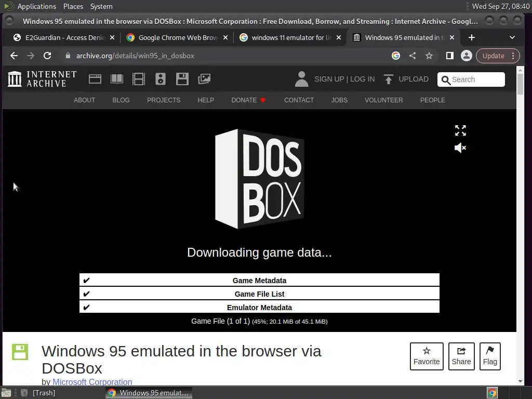Click the Share button
Viewport: 532px width, 399px height.
[x=461, y=356]
